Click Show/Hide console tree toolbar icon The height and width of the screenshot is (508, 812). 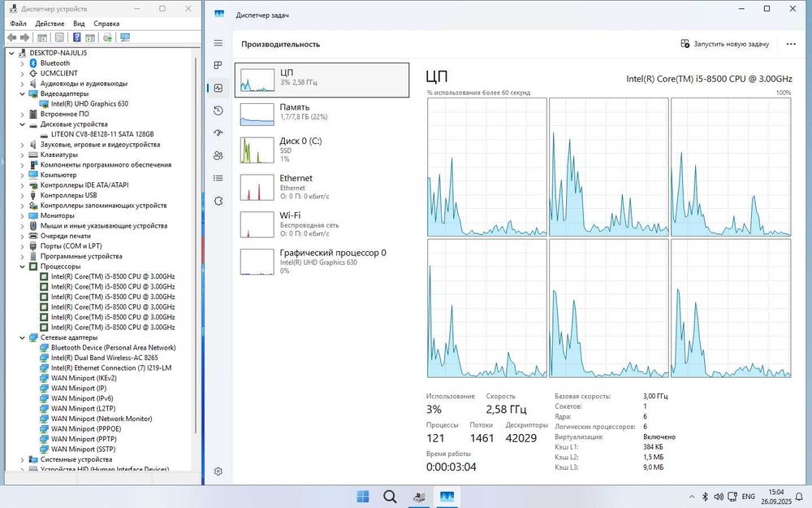[42, 37]
